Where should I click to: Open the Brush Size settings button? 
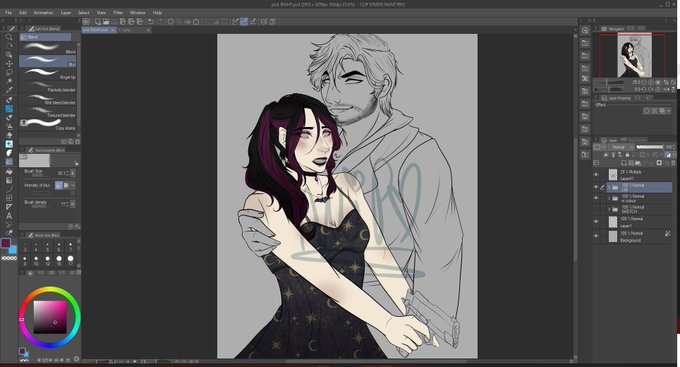(73, 173)
